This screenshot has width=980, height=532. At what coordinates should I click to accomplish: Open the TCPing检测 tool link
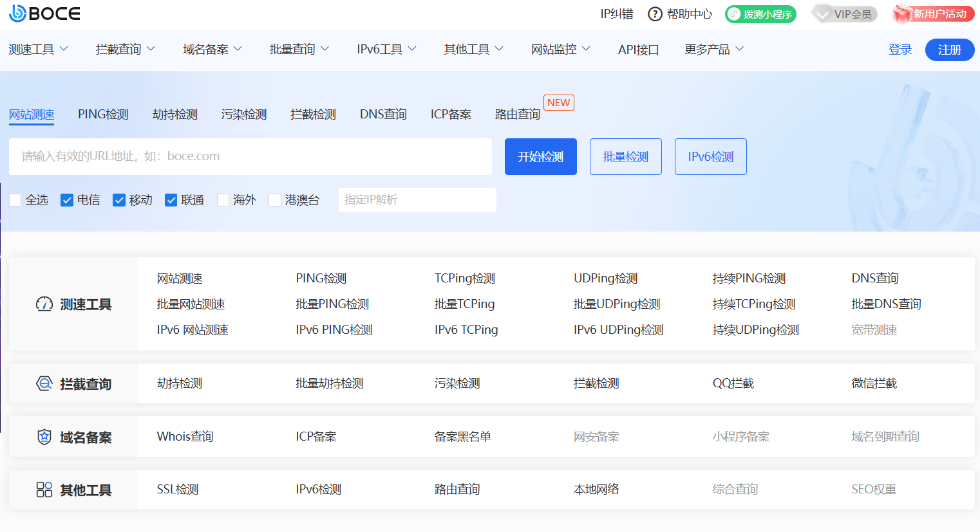(465, 279)
